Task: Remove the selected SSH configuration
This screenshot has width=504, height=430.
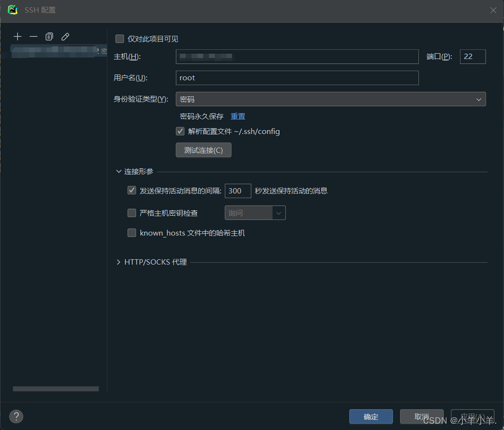Action: click(33, 36)
